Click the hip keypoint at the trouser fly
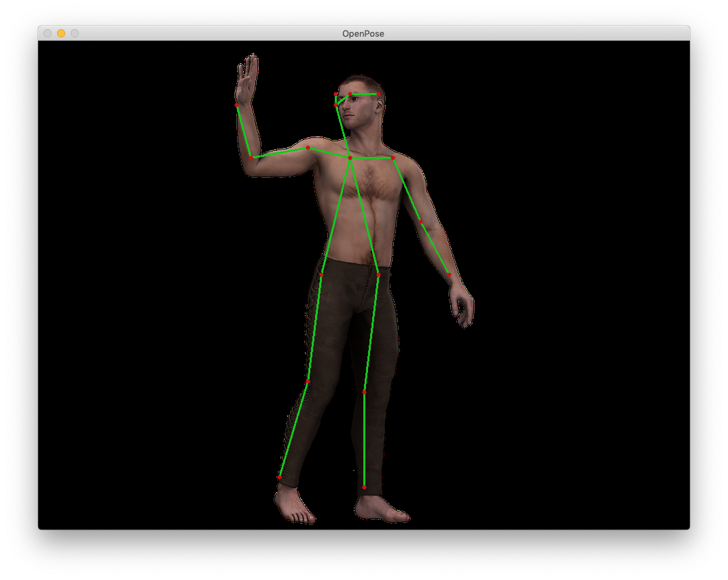The image size is (728, 580). tap(378, 274)
